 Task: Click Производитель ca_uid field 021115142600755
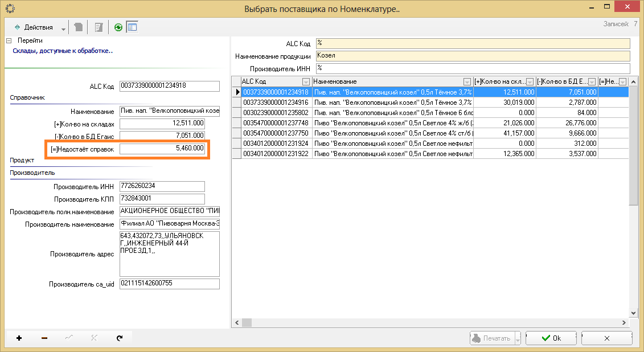click(x=170, y=284)
